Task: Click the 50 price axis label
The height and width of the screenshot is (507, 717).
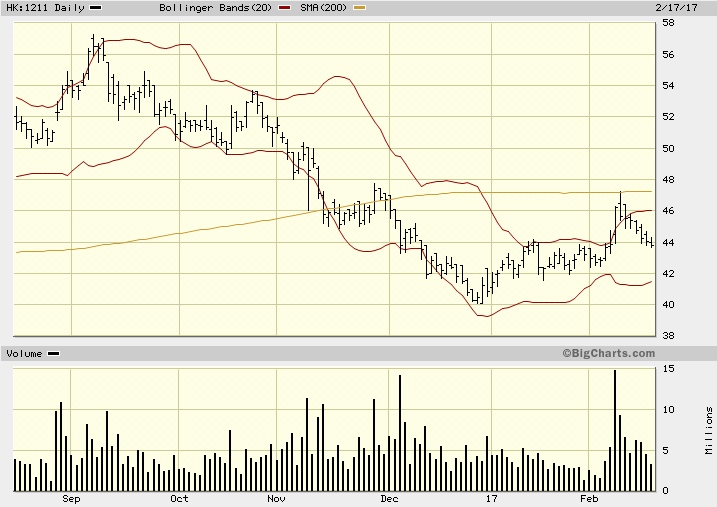Action: click(668, 149)
